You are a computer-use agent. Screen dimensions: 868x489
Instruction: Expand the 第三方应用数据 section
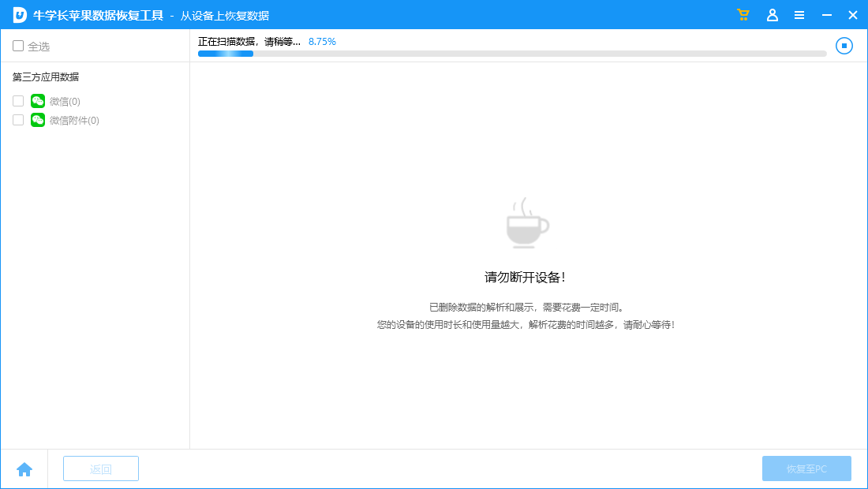point(46,77)
